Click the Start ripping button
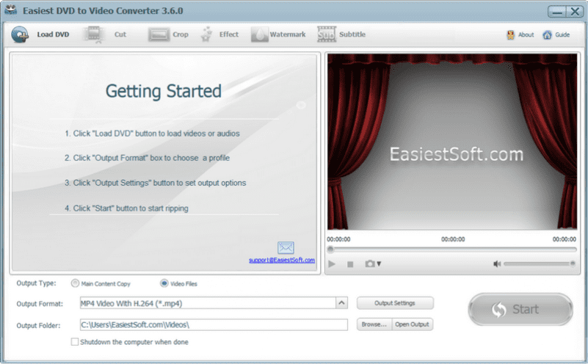Image resolution: width=588 pixels, height=364 pixels. 520,309
